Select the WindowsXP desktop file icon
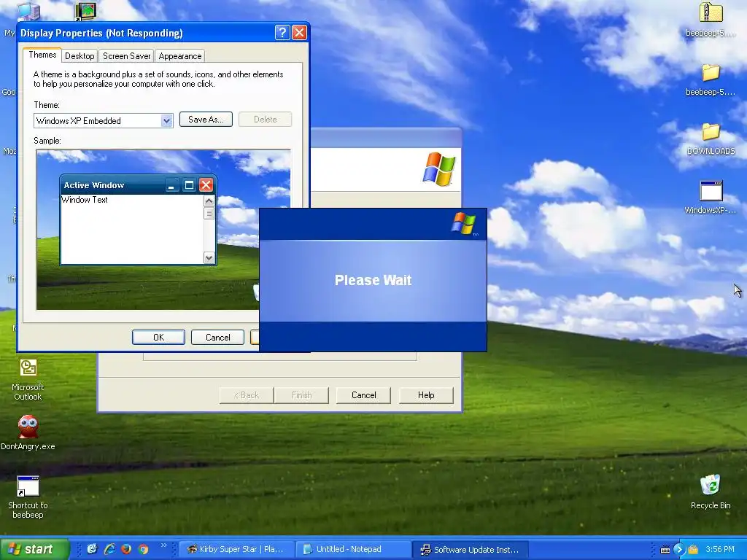Screen dimensions: 747x560 point(711,197)
